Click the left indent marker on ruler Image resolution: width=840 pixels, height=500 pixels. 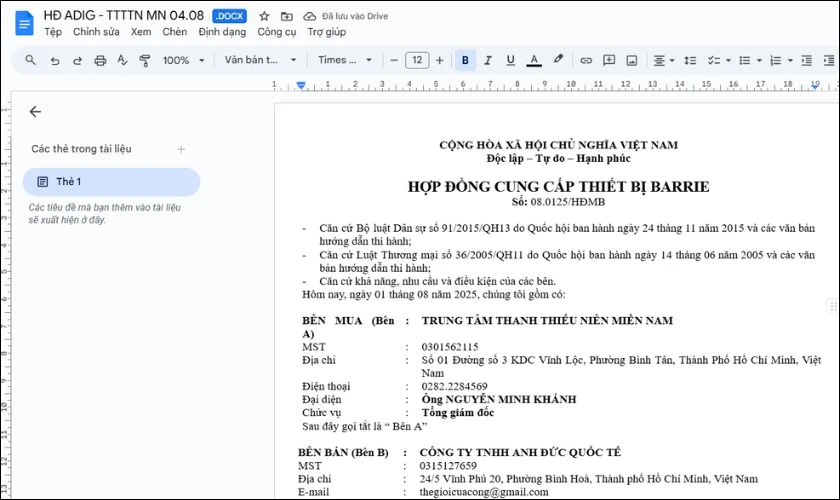(x=301, y=85)
